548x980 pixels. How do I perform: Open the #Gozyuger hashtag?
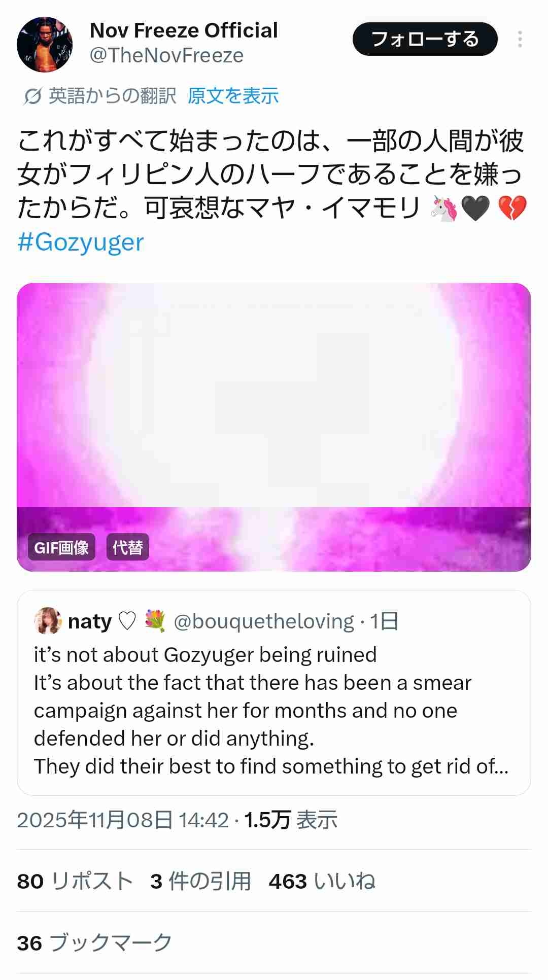pos(81,242)
